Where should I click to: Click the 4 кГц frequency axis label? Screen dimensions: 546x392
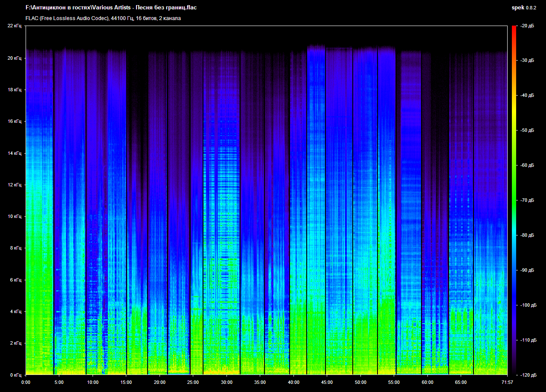coord(15,311)
